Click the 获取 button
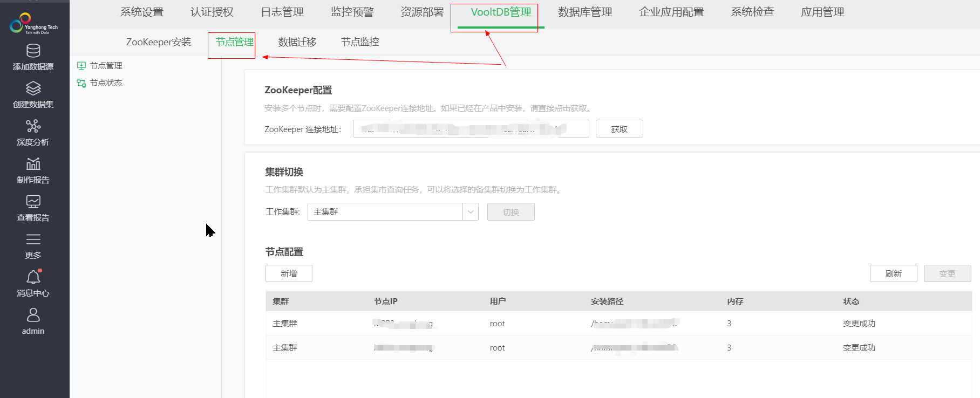The width and height of the screenshot is (980, 398). point(620,129)
